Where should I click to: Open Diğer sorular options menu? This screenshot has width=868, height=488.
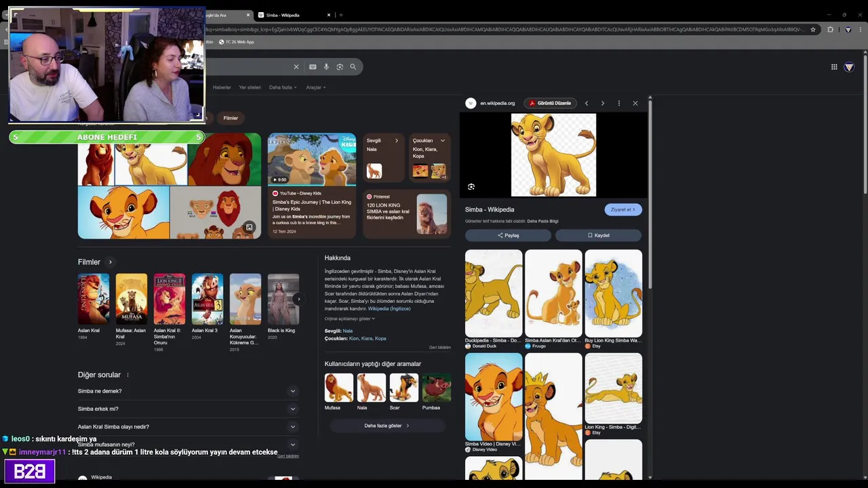pos(127,375)
